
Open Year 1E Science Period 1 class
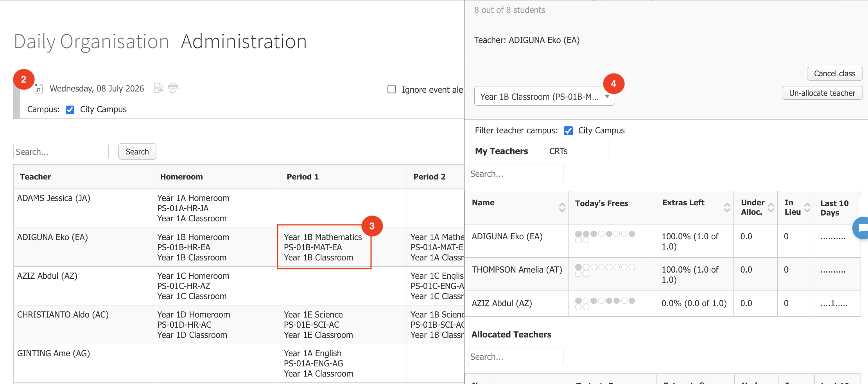[343, 325]
